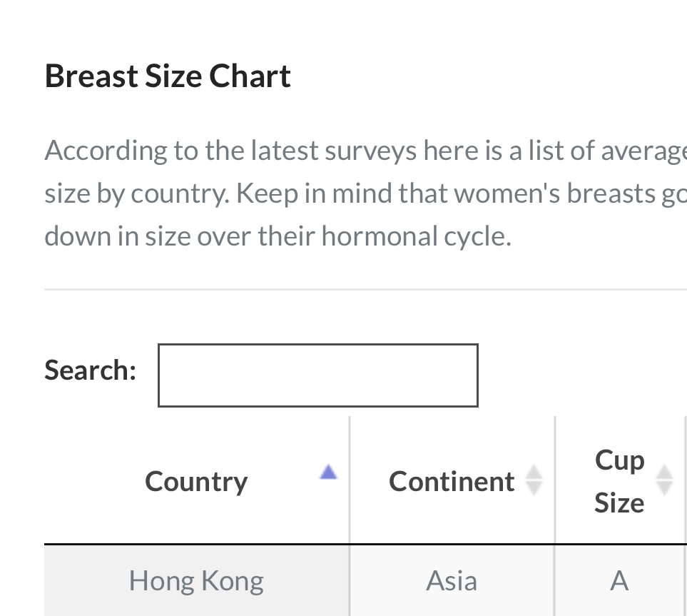Sort the table by the Cup Size header text
The image size is (687, 616).
tap(619, 481)
